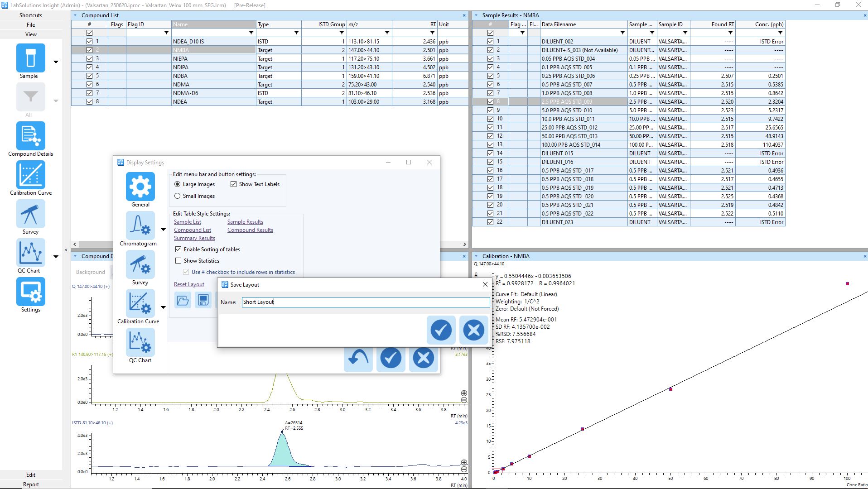The image size is (868, 489).
Task: Open Conc. (ppb) filter dropdown
Action: point(780,33)
